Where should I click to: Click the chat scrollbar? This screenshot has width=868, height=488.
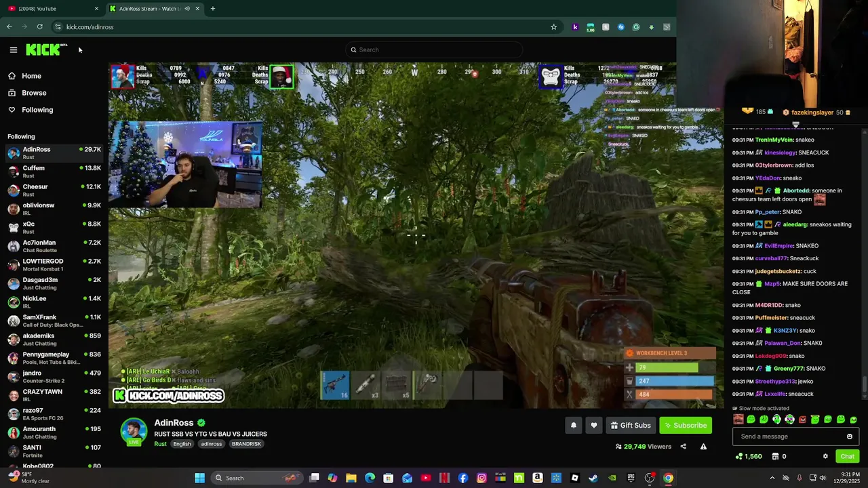click(864, 384)
